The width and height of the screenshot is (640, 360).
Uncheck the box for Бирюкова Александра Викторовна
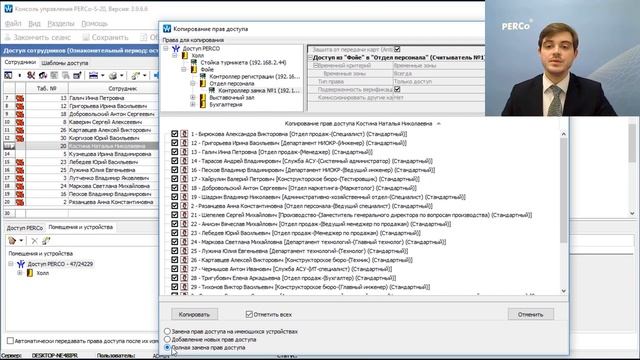point(175,134)
